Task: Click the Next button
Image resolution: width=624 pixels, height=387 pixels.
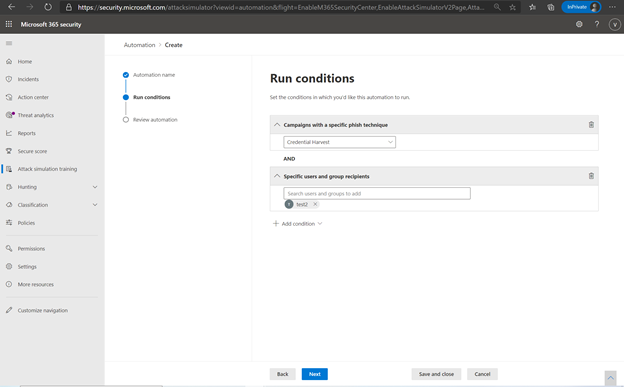Action: (x=314, y=374)
